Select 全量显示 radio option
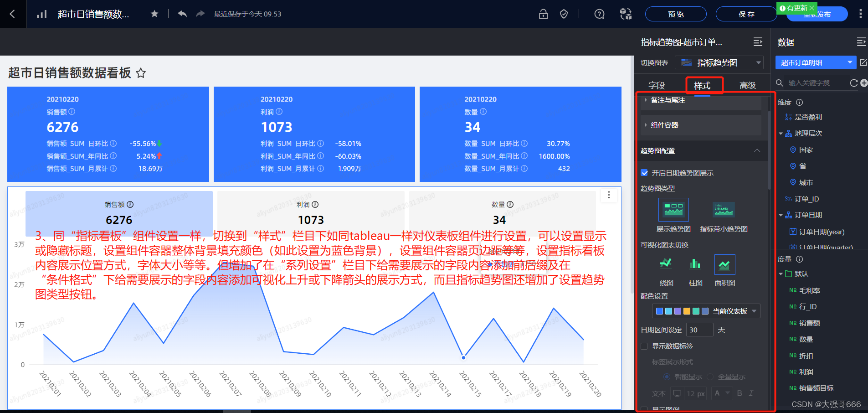Image resolution: width=868 pixels, height=413 pixels. (710, 377)
